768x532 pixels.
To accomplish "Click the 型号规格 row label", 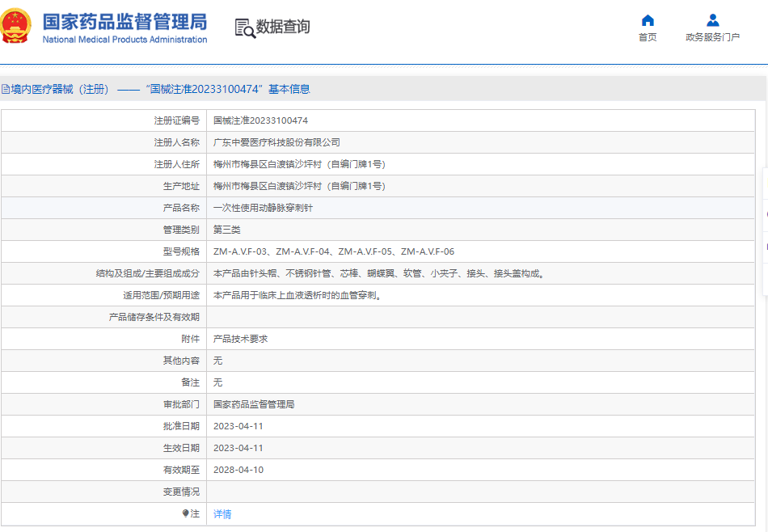I will coord(181,251).
